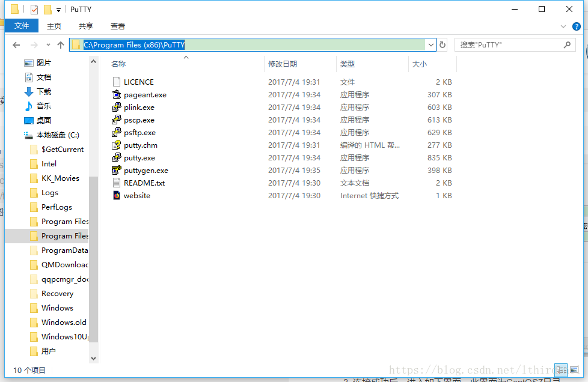Select the README.txt document icon

click(117, 183)
